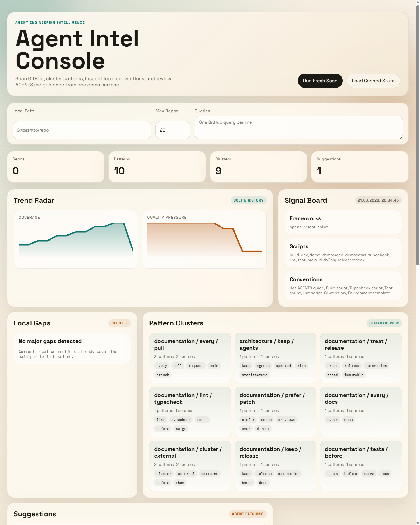
Task: Open the documentation / tests / before cluster
Action: tap(361, 466)
